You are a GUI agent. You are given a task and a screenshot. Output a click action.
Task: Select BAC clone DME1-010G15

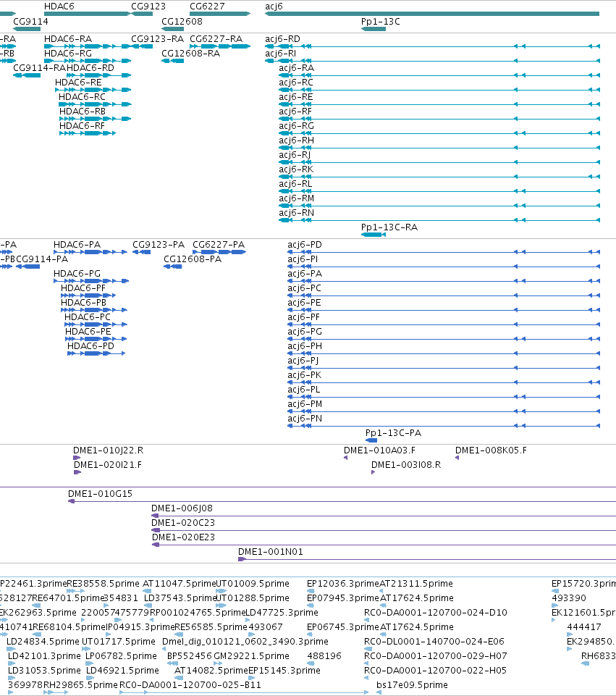[100, 494]
